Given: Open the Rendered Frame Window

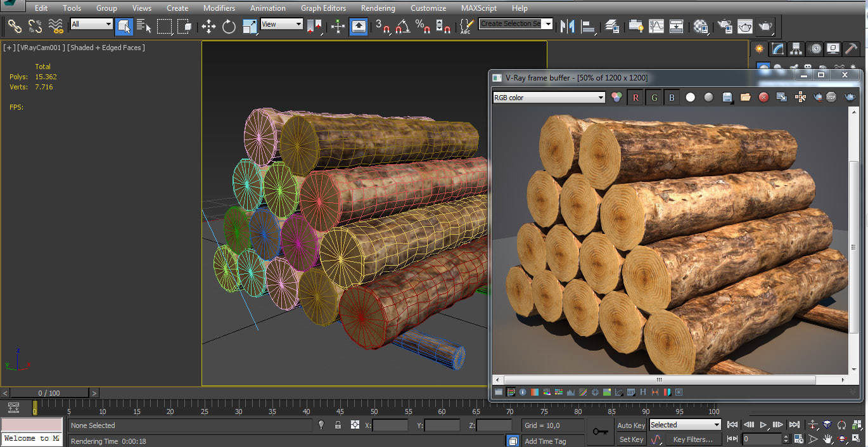Looking at the screenshot, I should 745,26.
